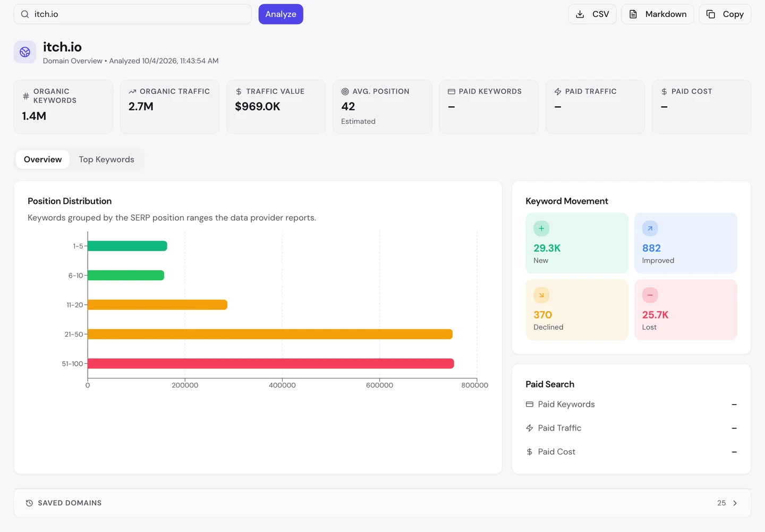This screenshot has width=765, height=532.
Task: Click the 370 Declined value
Action: [x=543, y=315]
